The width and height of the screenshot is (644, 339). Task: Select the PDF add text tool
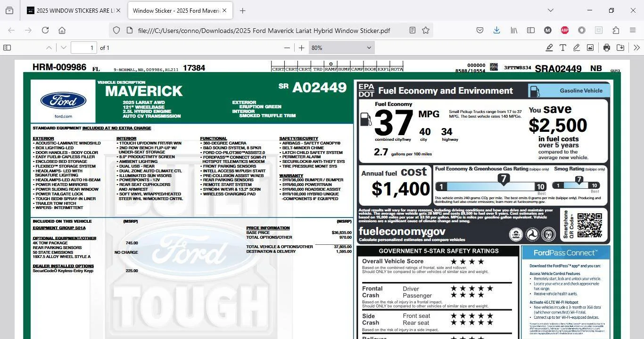[563, 48]
